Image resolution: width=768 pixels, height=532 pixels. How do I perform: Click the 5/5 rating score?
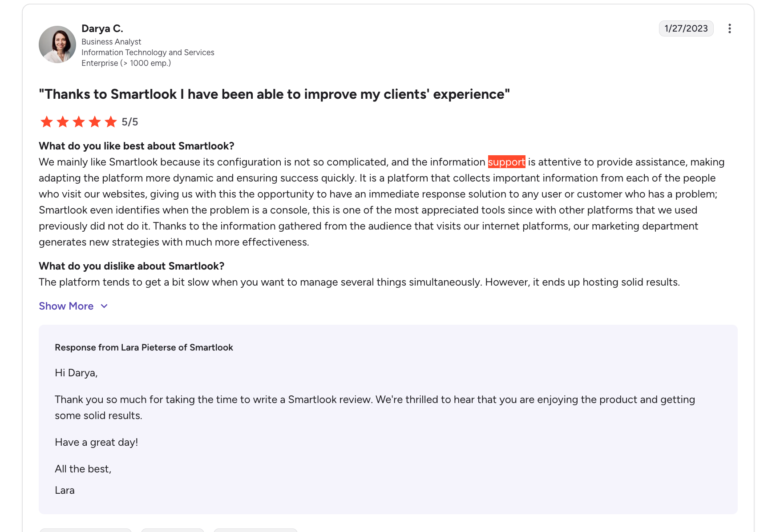tap(130, 122)
